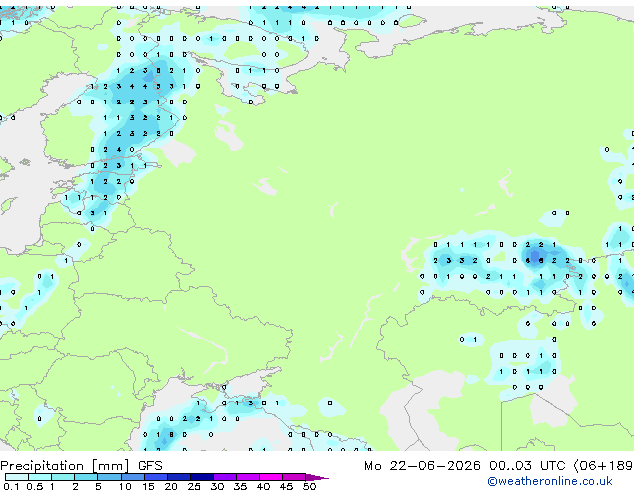Click the 'Precipitation [mm]' title text
Viewport: 634px width, 490px height.
pyautogui.click(x=65, y=466)
